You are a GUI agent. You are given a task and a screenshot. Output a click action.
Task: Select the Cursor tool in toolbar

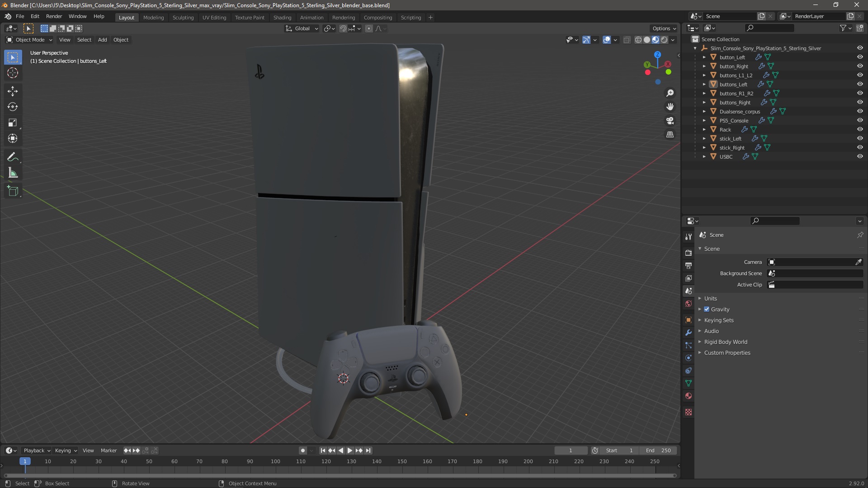point(13,73)
